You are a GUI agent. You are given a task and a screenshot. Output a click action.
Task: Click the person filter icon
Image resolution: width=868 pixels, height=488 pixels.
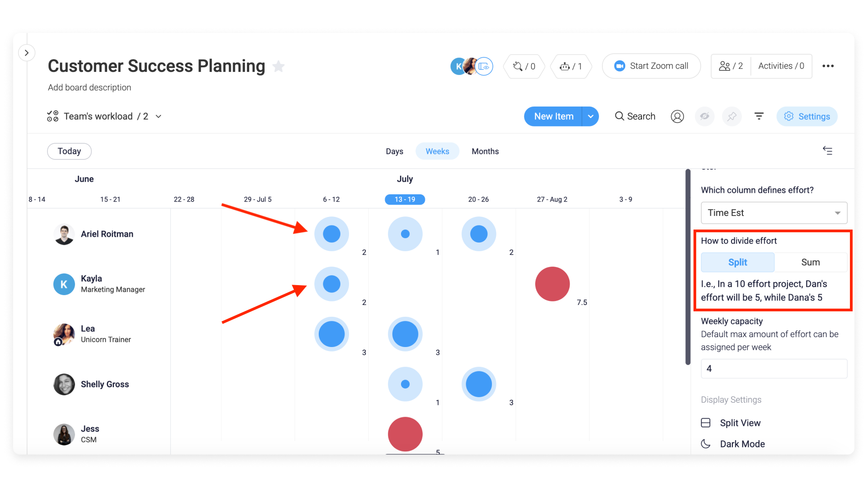677,117
